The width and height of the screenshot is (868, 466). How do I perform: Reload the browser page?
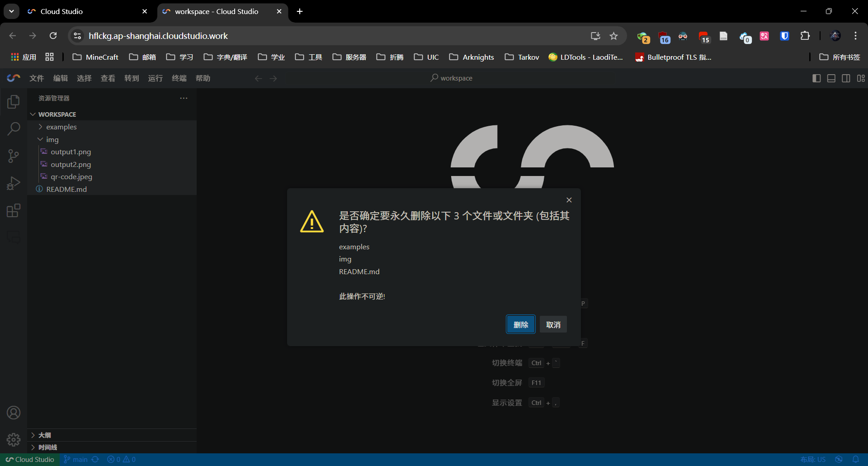tap(53, 36)
